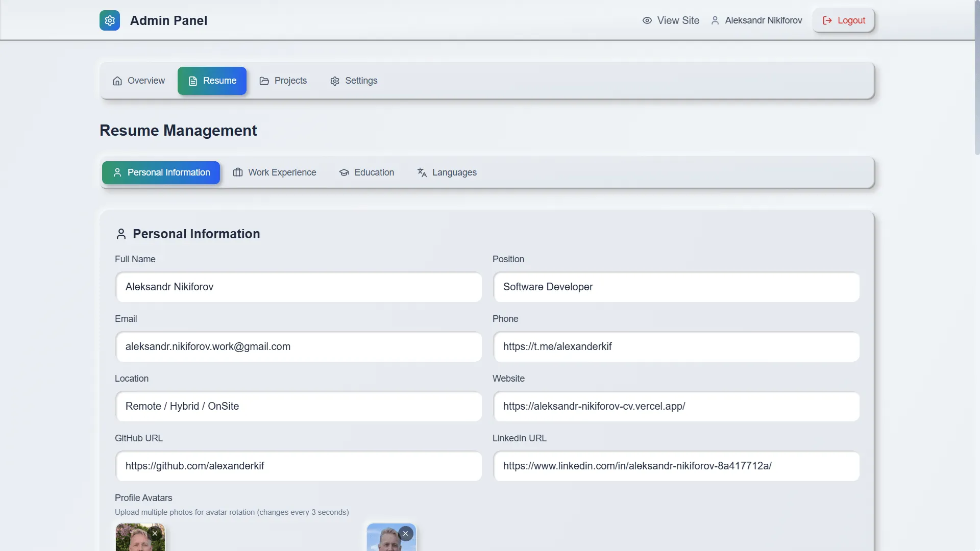Open the Settings tab

point(354,81)
